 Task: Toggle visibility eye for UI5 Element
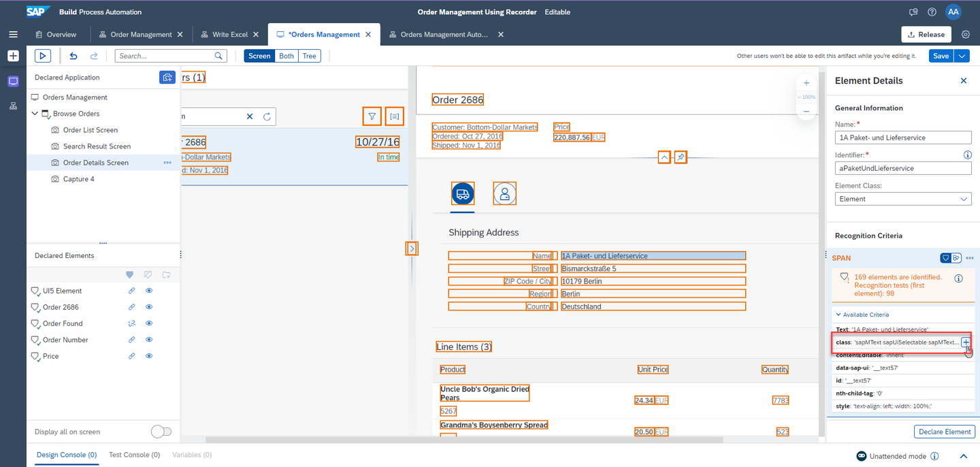[149, 291]
